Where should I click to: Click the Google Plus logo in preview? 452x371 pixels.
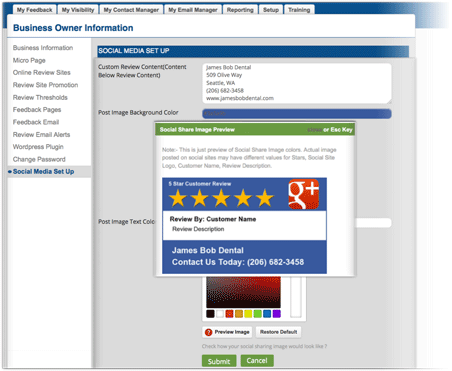coord(303,194)
